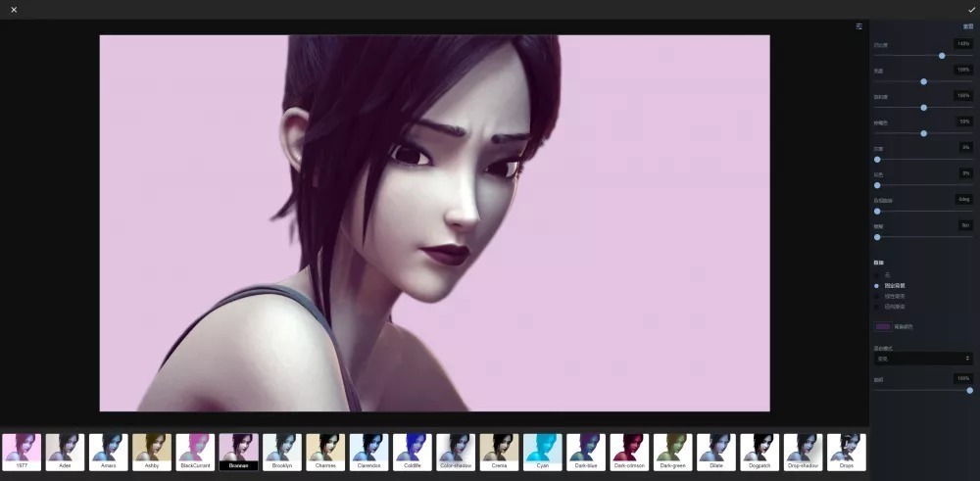980x481 pixels.
Task: Click the reset link in the adjustments panel
Action: coord(967,26)
